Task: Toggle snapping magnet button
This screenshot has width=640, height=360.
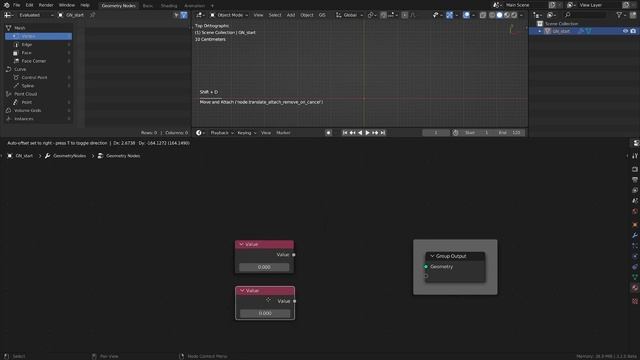Action: point(383,15)
